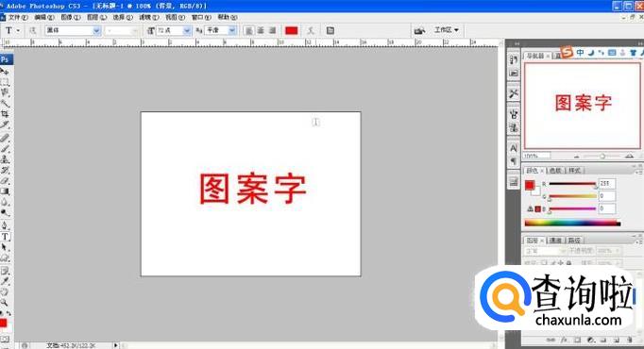This screenshot has height=349, width=644.
Task: Select the Healing Brush tool
Action: click(5, 138)
